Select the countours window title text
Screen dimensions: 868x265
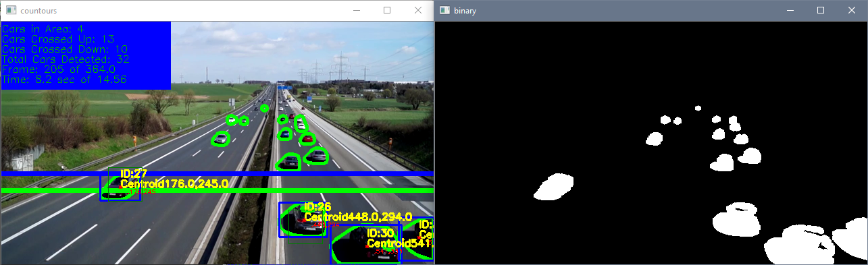(39, 11)
